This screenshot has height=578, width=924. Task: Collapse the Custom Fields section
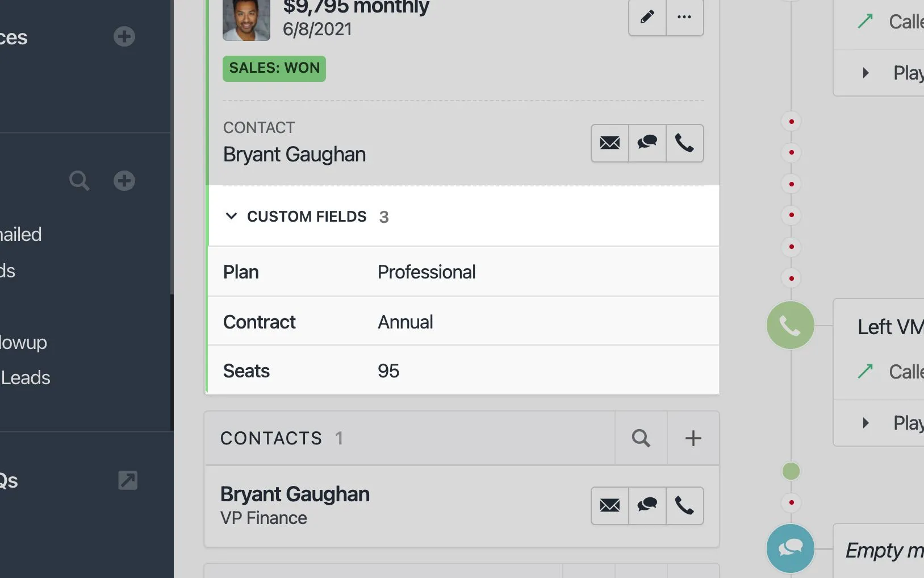coord(231,217)
